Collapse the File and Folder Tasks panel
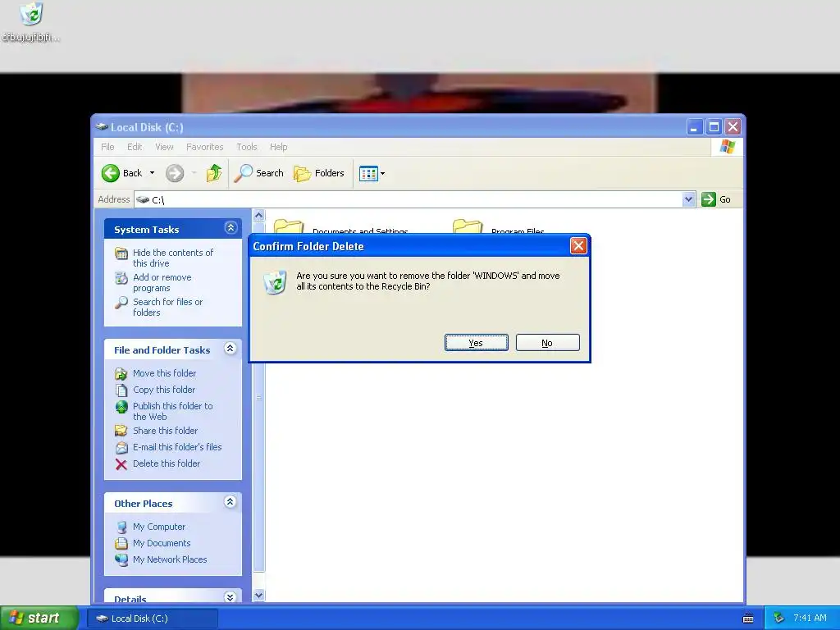Image resolution: width=840 pixels, height=630 pixels. point(231,349)
